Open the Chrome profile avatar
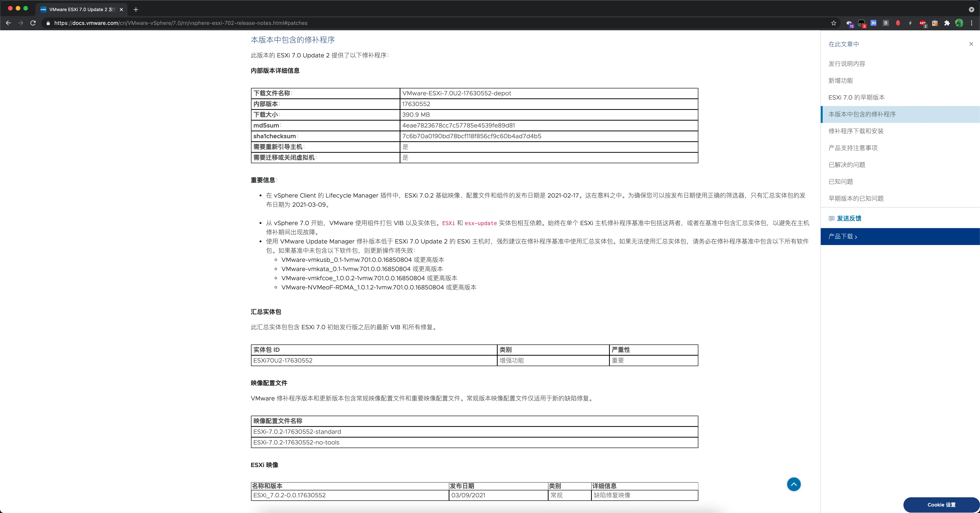The image size is (980, 513). click(x=959, y=23)
